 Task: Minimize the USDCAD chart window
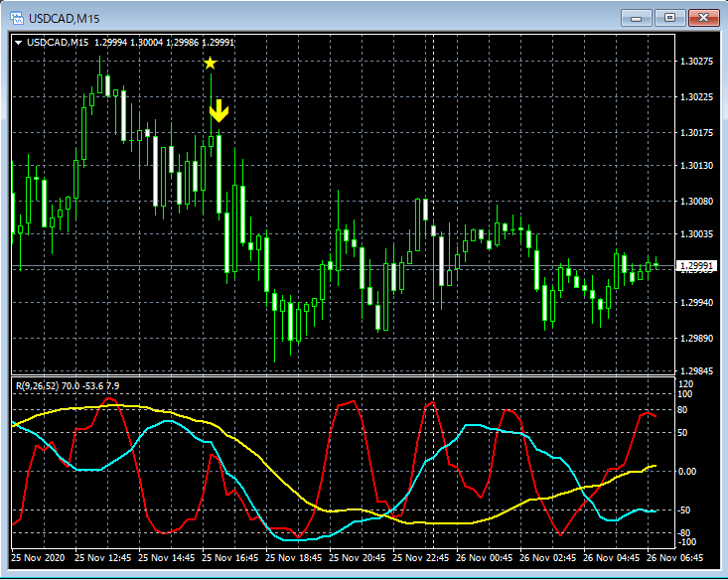(x=636, y=18)
